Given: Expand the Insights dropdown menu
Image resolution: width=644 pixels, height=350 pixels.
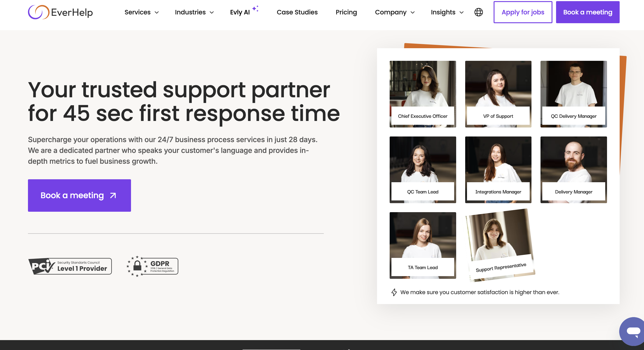Looking at the screenshot, I should (x=447, y=12).
